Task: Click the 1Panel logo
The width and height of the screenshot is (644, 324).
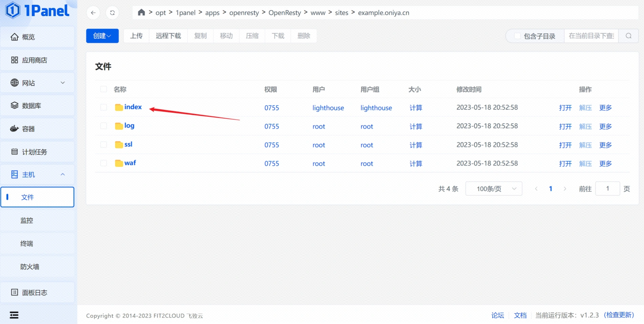Action: [x=37, y=11]
